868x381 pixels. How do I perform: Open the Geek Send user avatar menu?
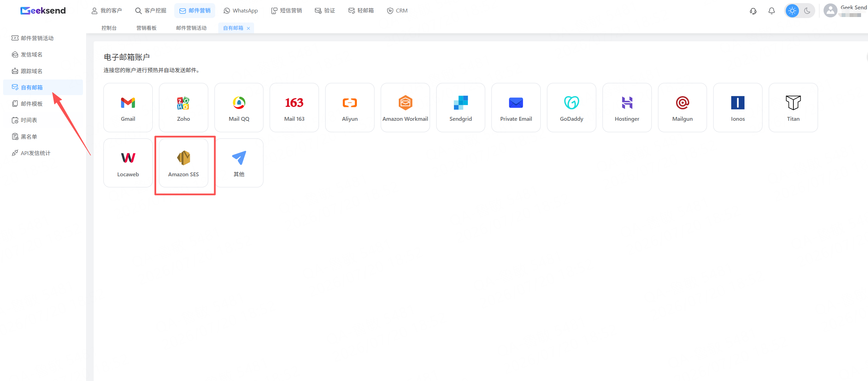click(830, 10)
